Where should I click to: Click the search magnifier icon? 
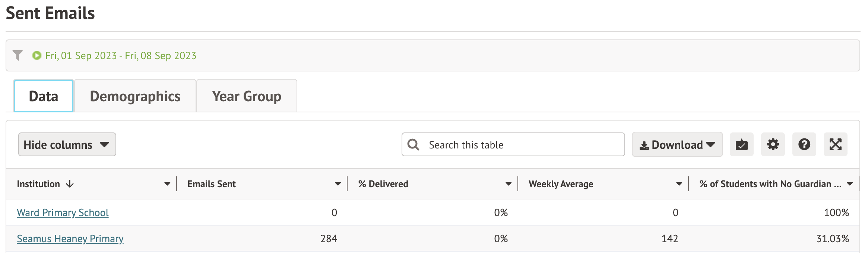tap(413, 144)
